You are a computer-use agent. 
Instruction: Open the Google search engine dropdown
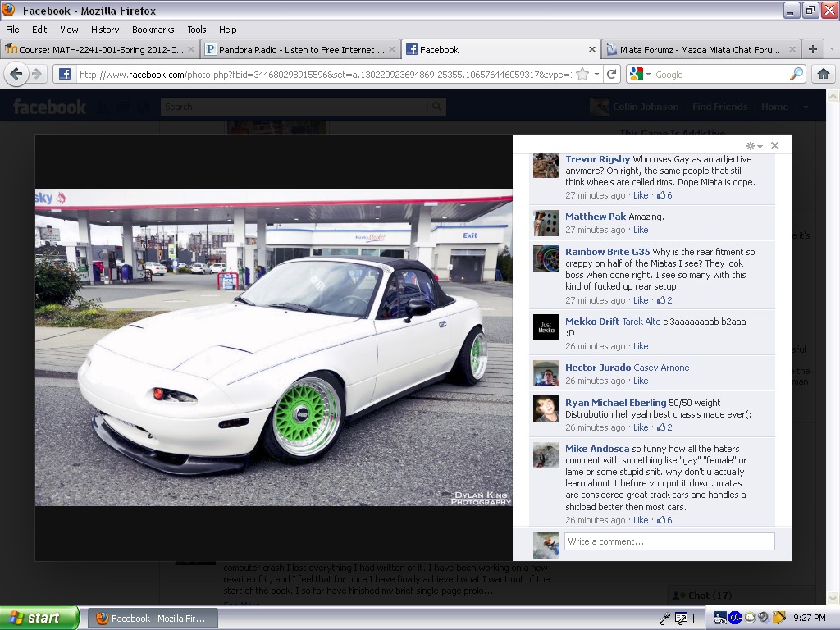click(x=640, y=75)
